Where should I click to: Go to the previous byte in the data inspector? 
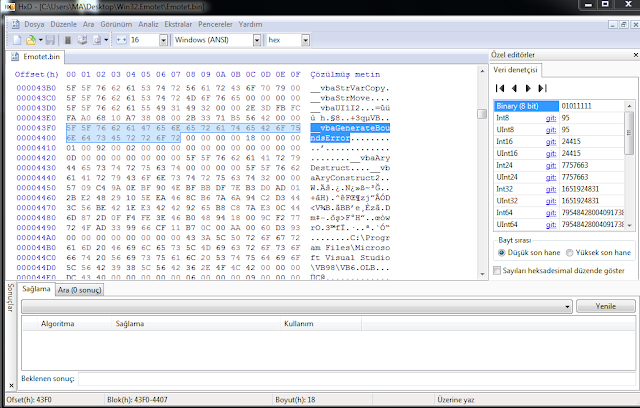pyautogui.click(x=514, y=88)
